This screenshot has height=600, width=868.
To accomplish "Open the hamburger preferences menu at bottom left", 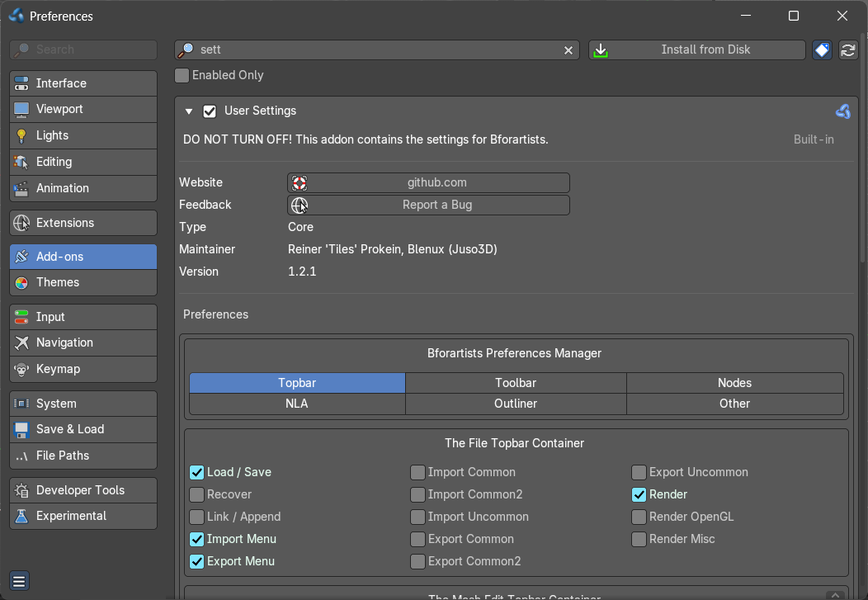I will pyautogui.click(x=19, y=581).
